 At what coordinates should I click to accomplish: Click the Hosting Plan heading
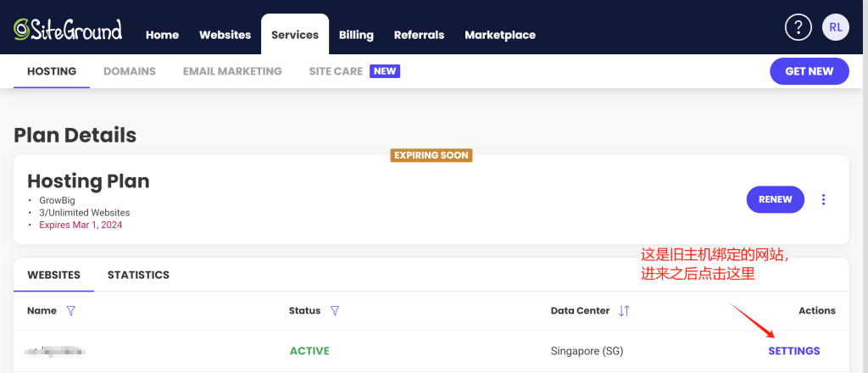click(x=88, y=181)
